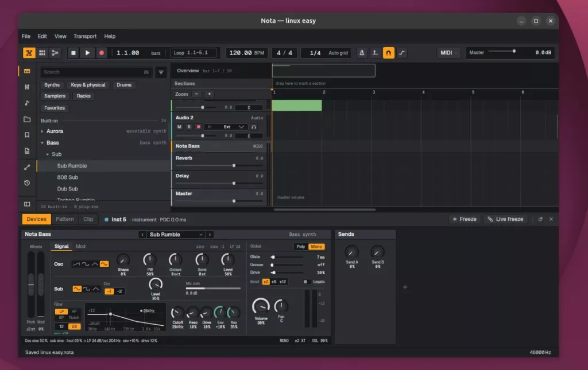Select the scissors split tool
588x370 pixels.
click(x=55, y=53)
